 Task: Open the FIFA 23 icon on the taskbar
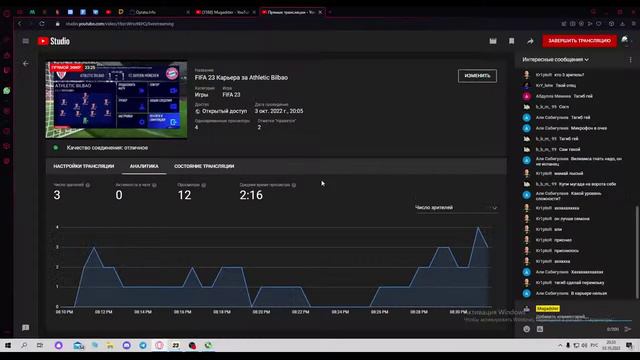176,345
